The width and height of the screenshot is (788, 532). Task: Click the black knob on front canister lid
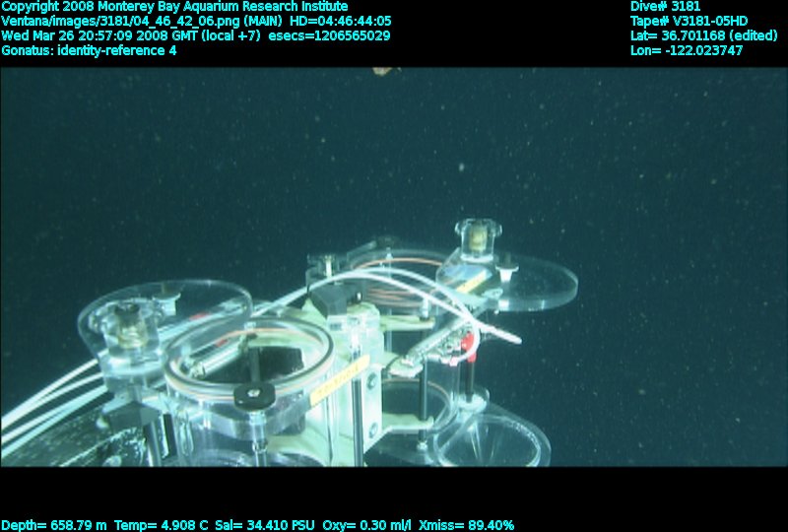point(252,392)
